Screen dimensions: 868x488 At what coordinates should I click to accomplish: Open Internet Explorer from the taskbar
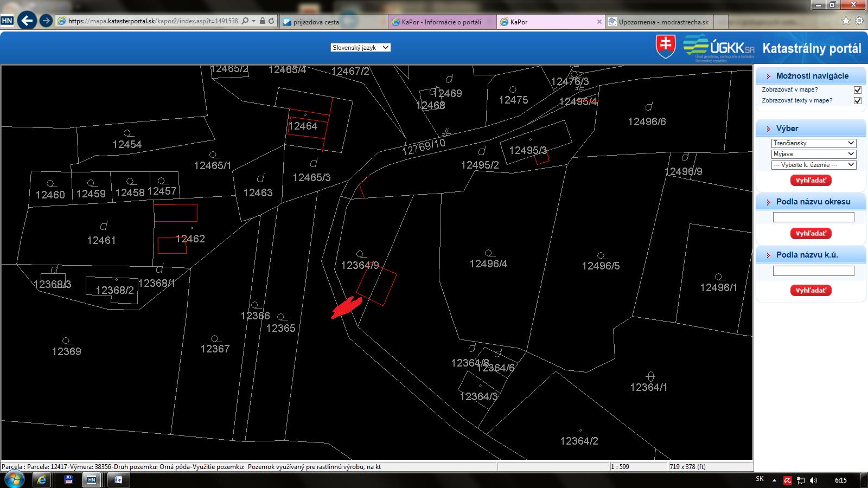[41, 480]
